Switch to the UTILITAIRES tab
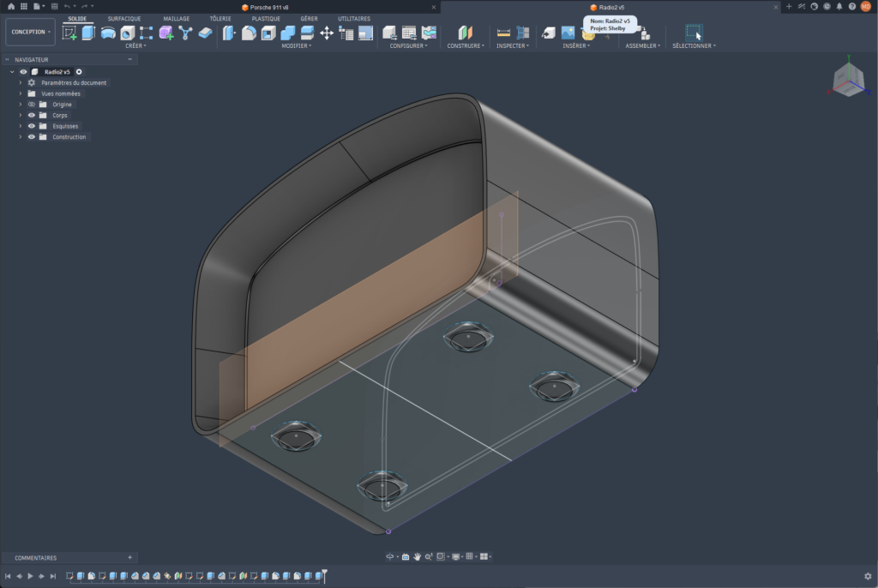 [x=354, y=19]
